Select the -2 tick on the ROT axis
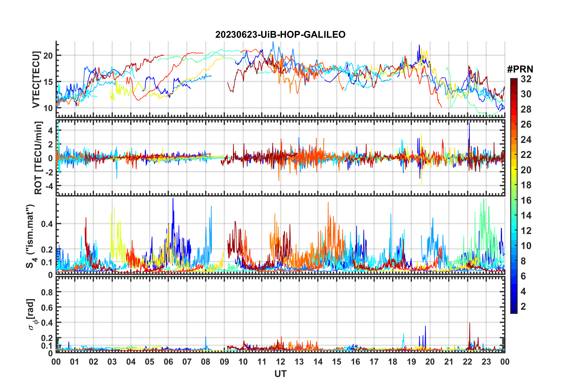The width and height of the screenshot is (561, 392). coord(49,172)
